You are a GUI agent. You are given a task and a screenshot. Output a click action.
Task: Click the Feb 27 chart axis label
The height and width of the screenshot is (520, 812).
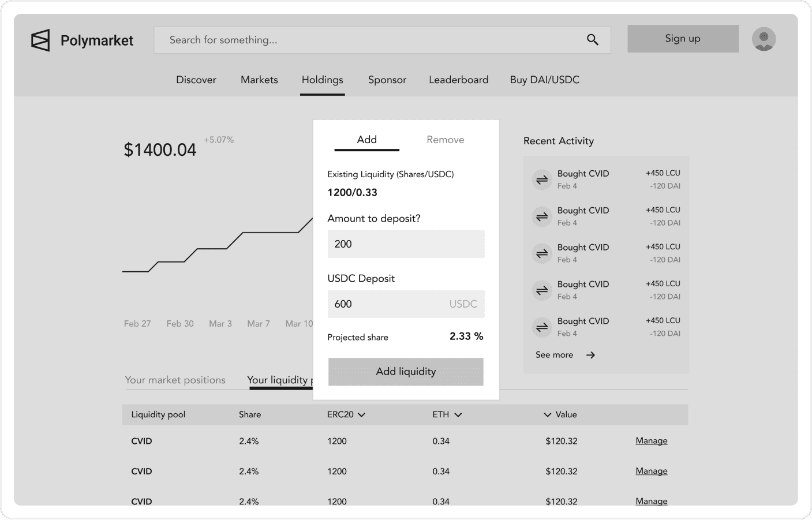coord(137,324)
